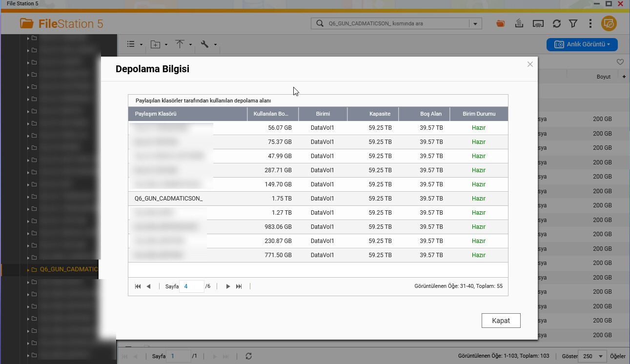Click the Boş Alan column header
This screenshot has height=364, width=630.
424,114
